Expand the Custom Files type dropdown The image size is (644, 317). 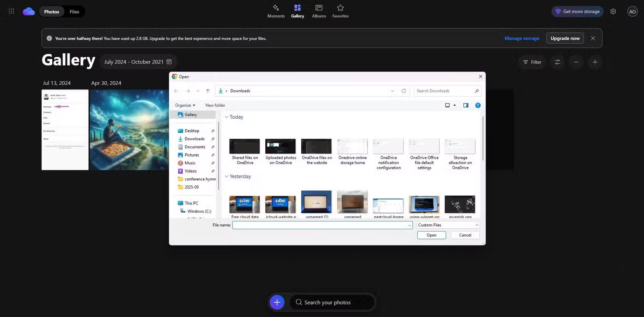(448, 225)
